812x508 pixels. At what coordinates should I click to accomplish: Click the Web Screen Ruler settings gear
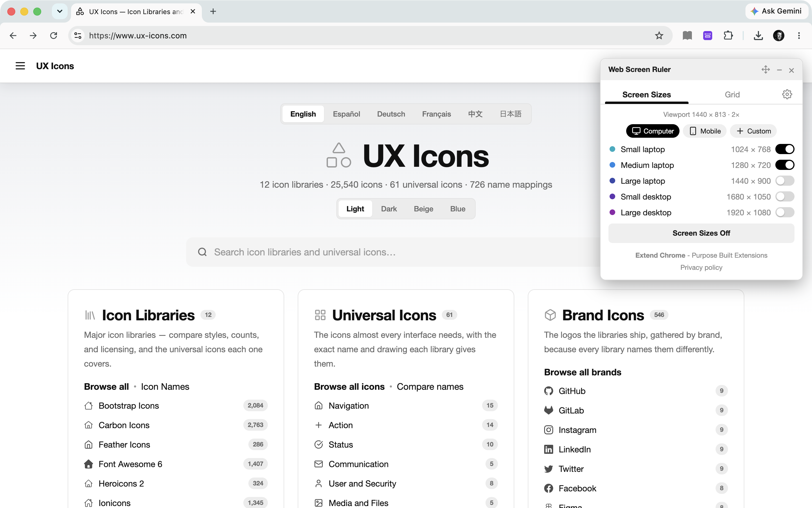[x=787, y=95]
